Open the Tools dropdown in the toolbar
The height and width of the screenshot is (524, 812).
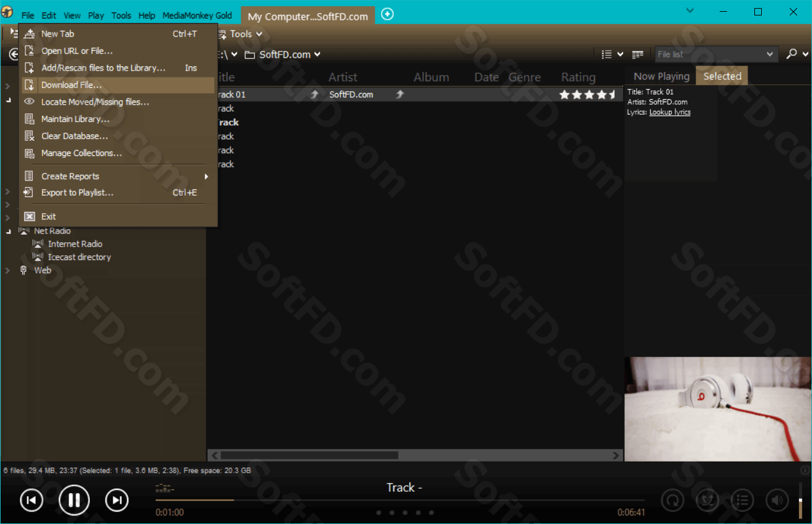click(241, 34)
